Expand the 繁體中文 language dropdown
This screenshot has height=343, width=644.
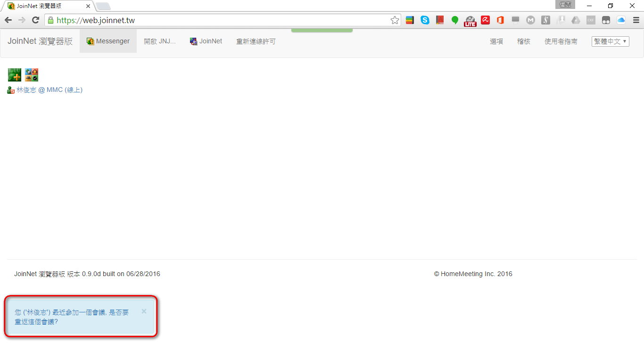point(611,41)
